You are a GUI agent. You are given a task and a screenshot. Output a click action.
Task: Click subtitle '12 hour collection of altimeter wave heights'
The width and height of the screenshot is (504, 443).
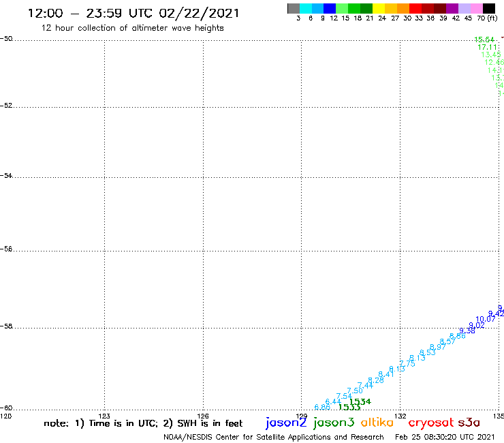(x=132, y=28)
